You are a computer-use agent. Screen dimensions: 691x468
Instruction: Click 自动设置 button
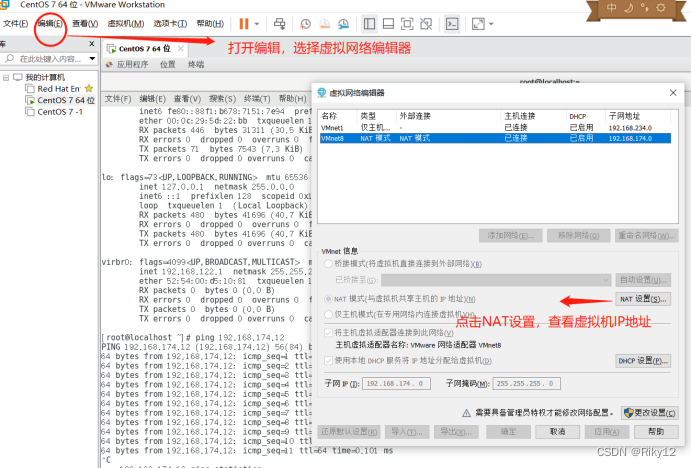point(643,280)
